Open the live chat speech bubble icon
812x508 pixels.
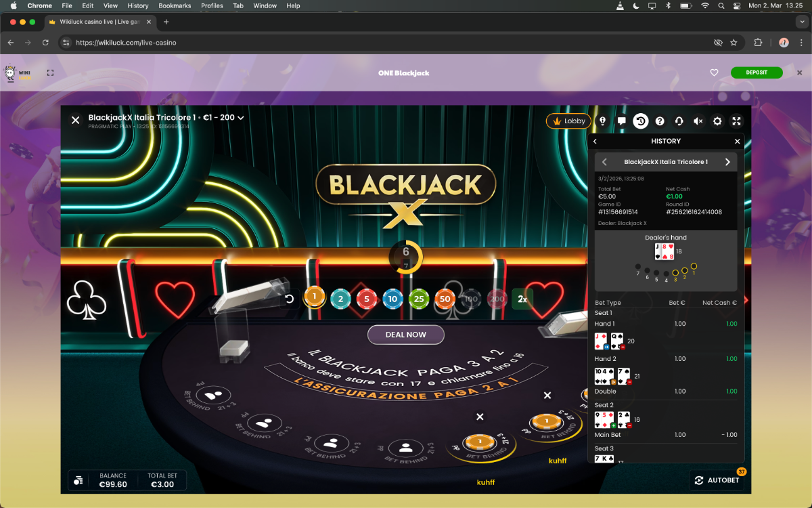point(621,121)
